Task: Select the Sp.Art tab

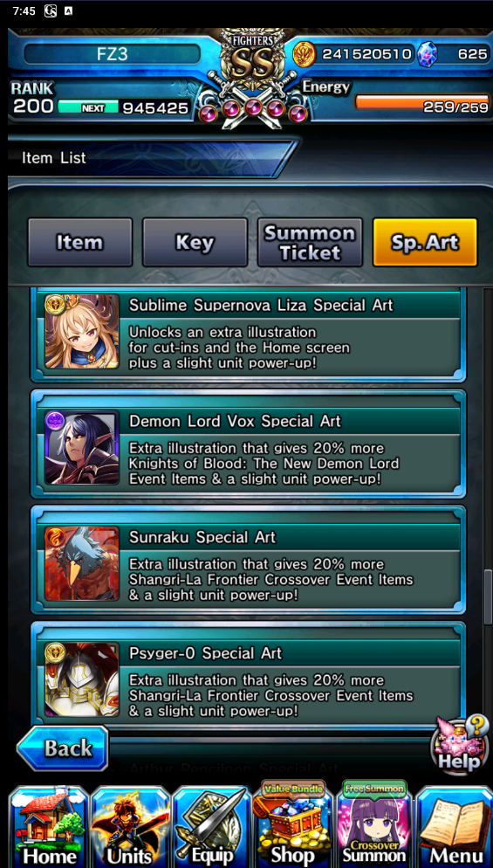Action: tap(425, 243)
